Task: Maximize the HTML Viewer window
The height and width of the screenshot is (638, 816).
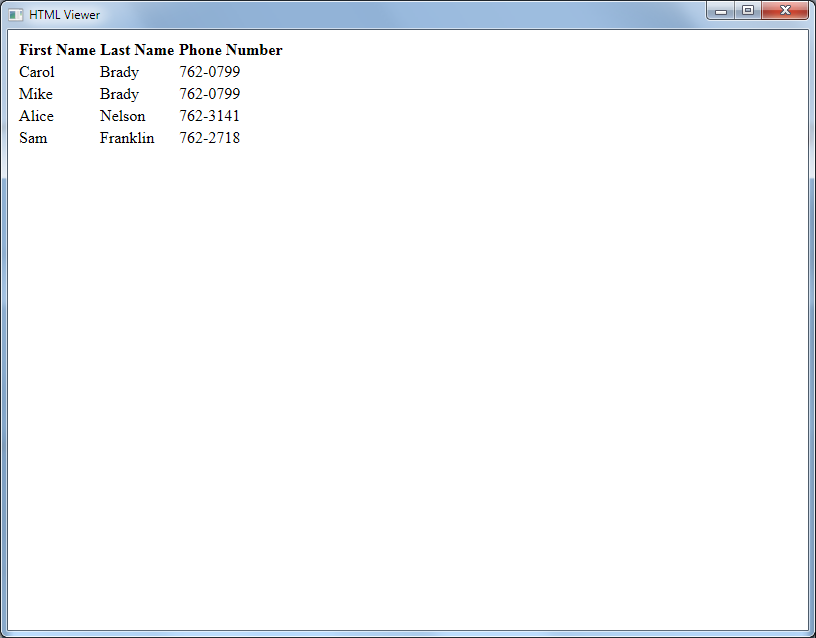Action: click(747, 11)
